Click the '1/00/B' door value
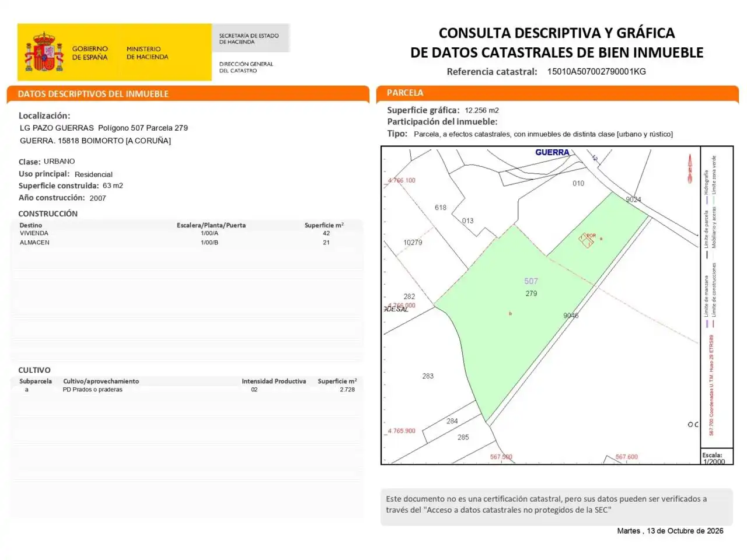747x560 pixels. (210, 243)
